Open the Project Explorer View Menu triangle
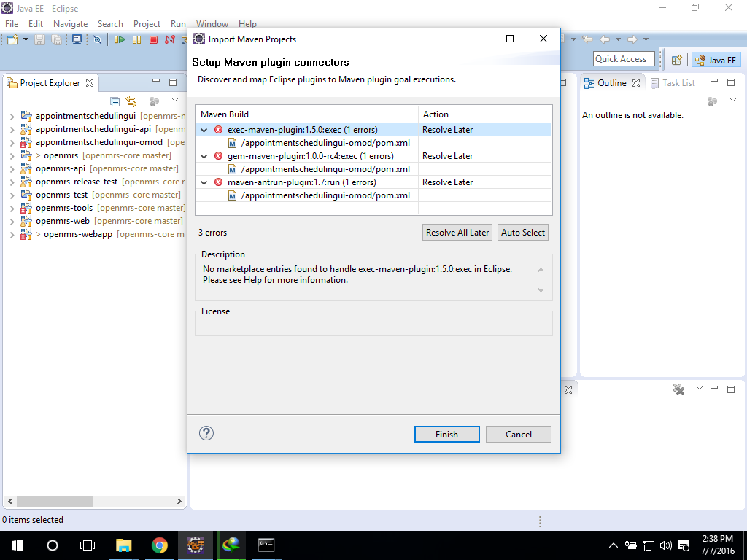Viewport: 747px width, 560px height. click(x=175, y=100)
